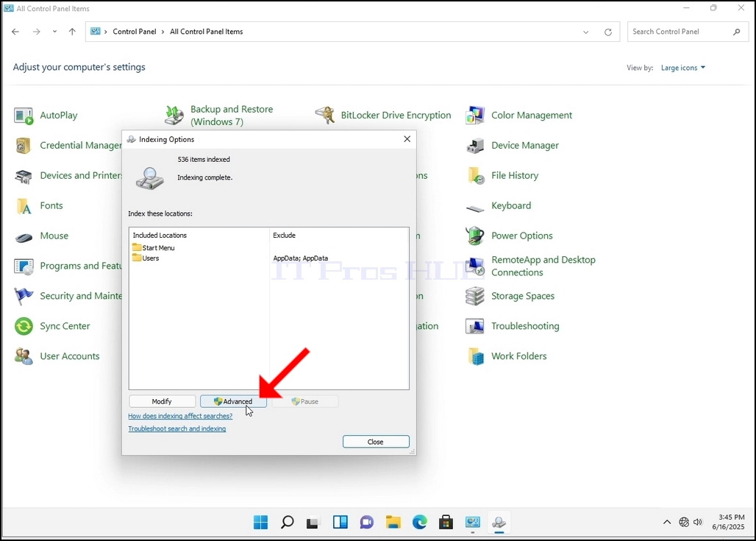Open the Color Management applet
The height and width of the screenshot is (541, 756).
518,116
